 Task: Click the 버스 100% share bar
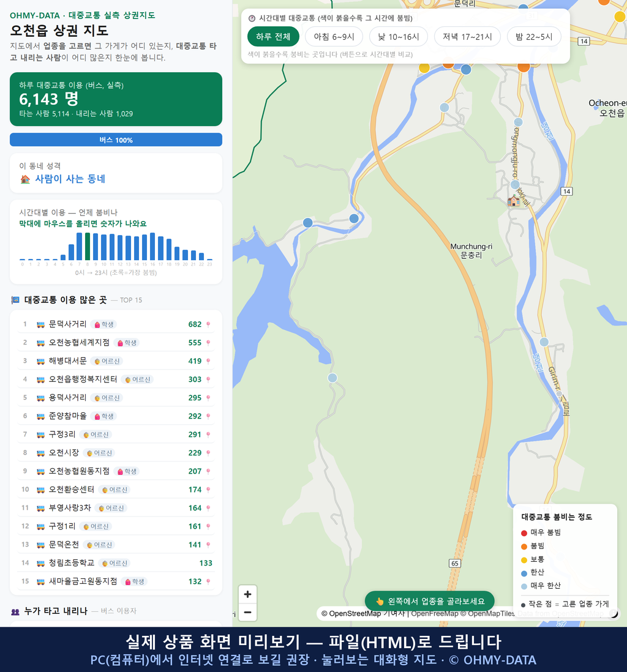pyautogui.click(x=116, y=140)
